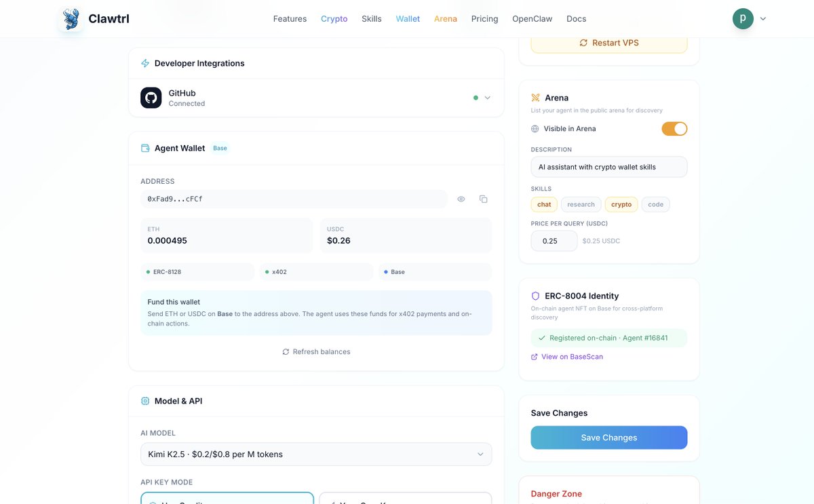Click the blue Save Changes button

pyautogui.click(x=609, y=438)
